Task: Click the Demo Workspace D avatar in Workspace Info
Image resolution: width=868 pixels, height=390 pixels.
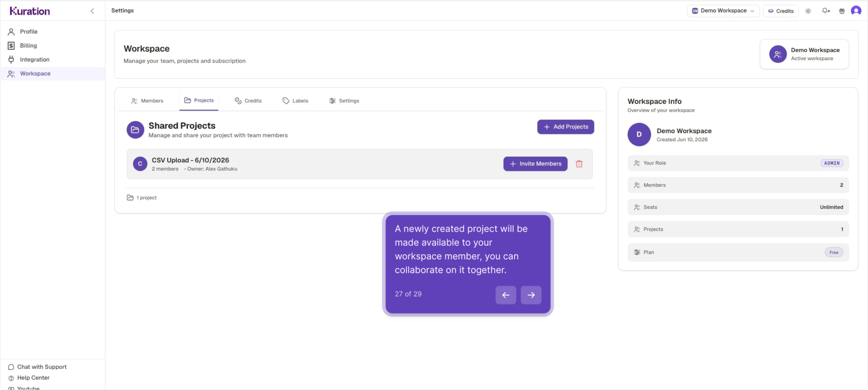Action: (639, 134)
